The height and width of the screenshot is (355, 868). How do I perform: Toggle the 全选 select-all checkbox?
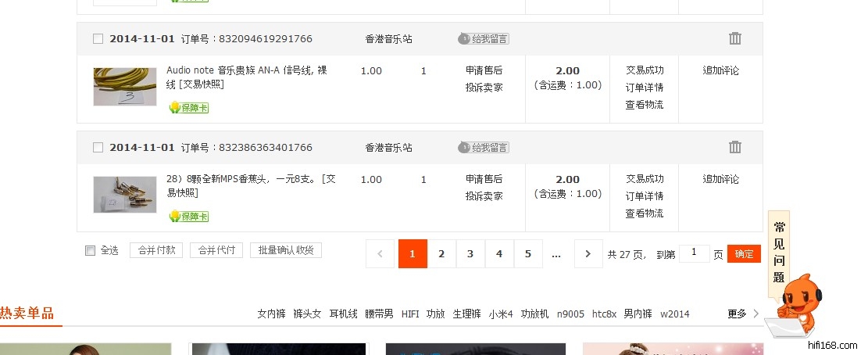[90, 250]
